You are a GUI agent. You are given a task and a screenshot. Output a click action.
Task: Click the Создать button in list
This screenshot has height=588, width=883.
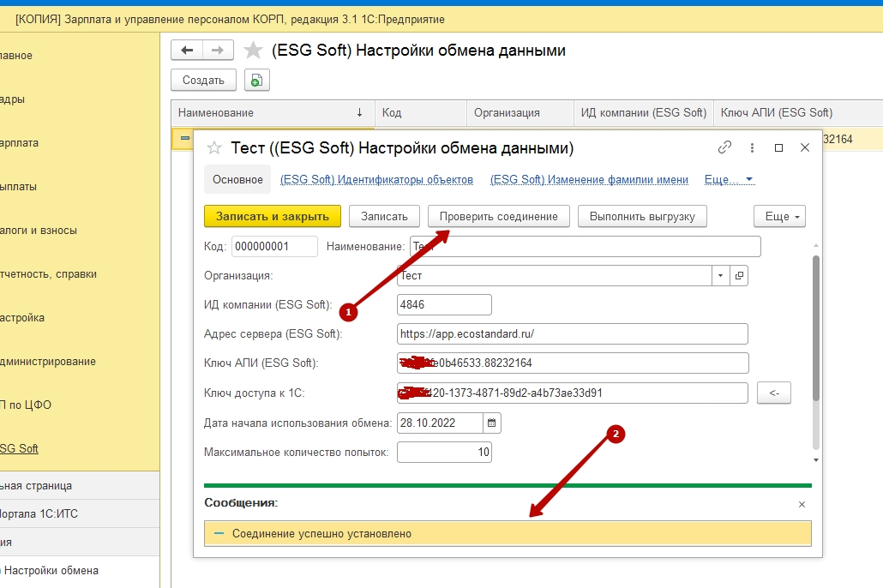coord(203,80)
